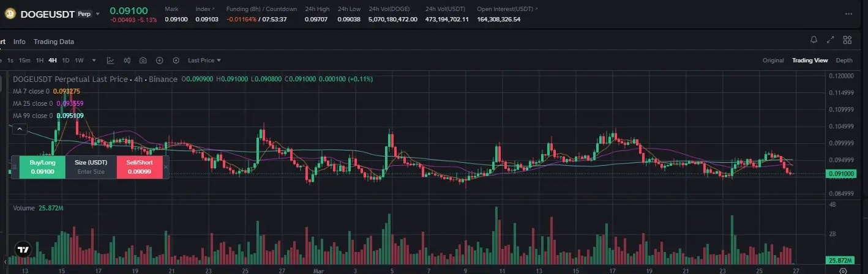Click the MA 99 close indicator legend
The height and width of the screenshot is (274, 868).
48,116
